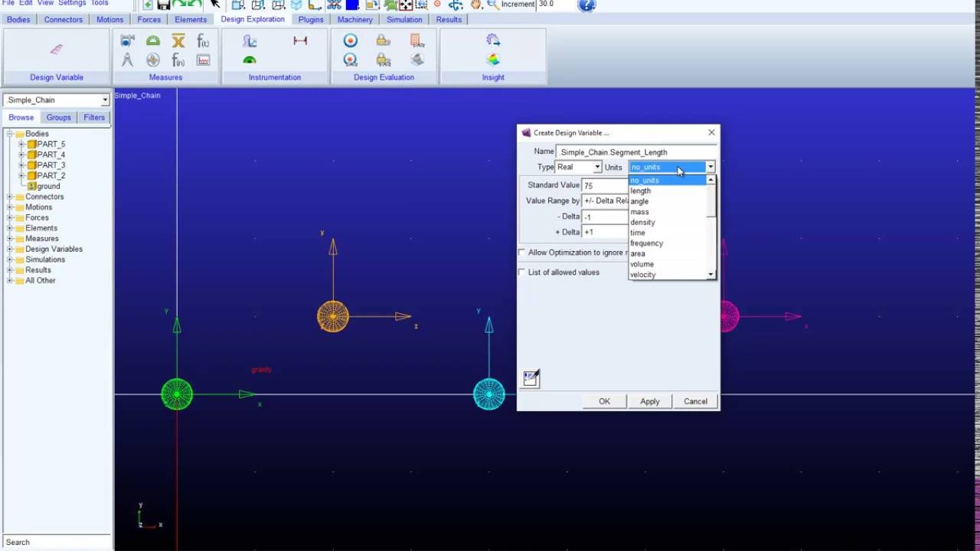Switch to the Connectors ribbon tab
The image size is (980, 551).
(x=63, y=20)
